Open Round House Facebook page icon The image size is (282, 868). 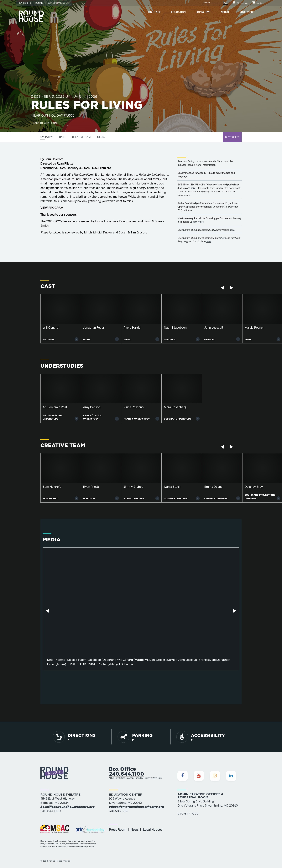point(182,775)
